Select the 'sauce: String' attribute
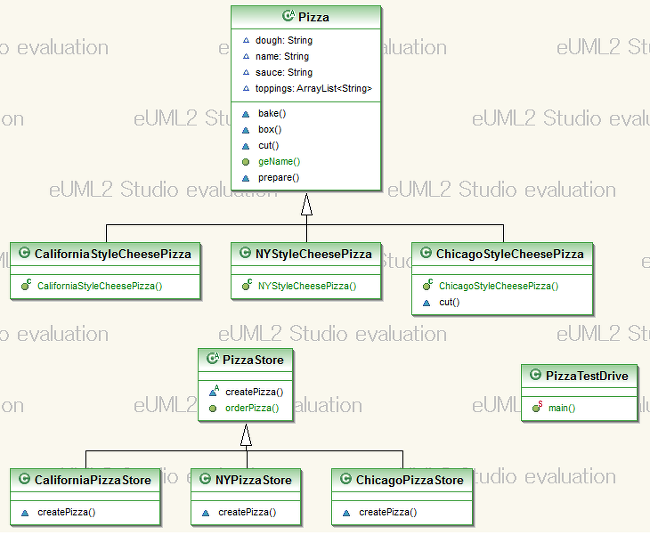The width and height of the screenshot is (650, 535). [284, 73]
